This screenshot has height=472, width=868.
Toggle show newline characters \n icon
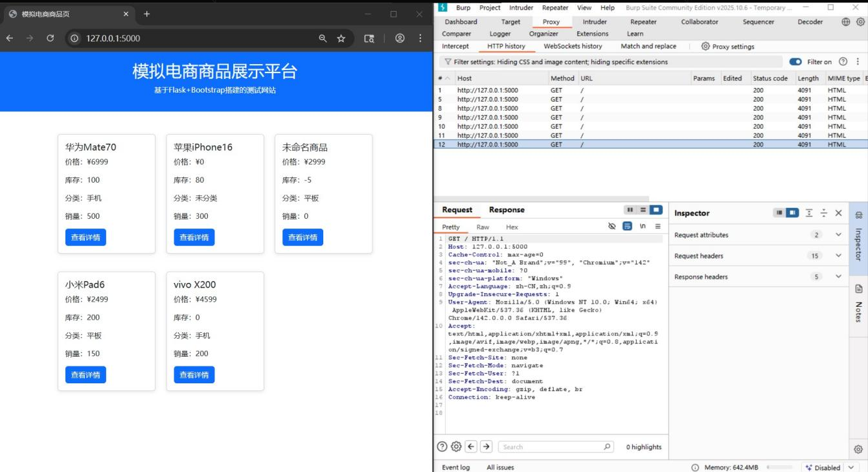[x=643, y=227]
